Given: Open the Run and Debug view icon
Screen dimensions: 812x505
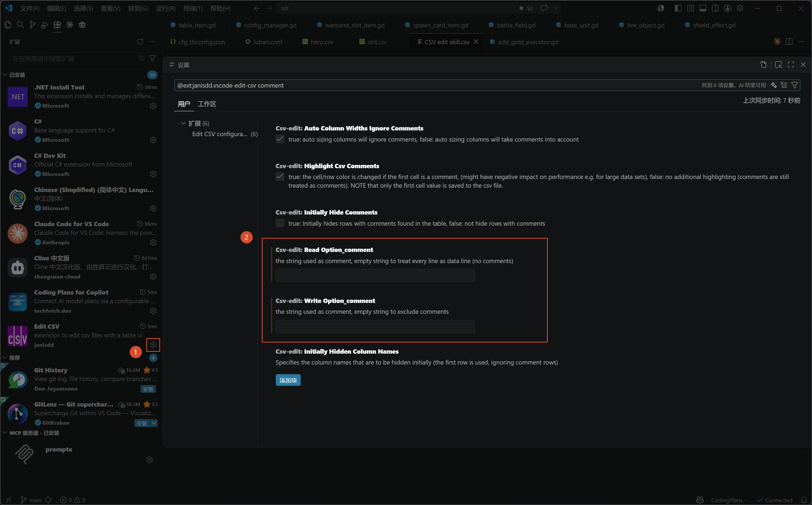Looking at the screenshot, I should pyautogui.click(x=45, y=25).
